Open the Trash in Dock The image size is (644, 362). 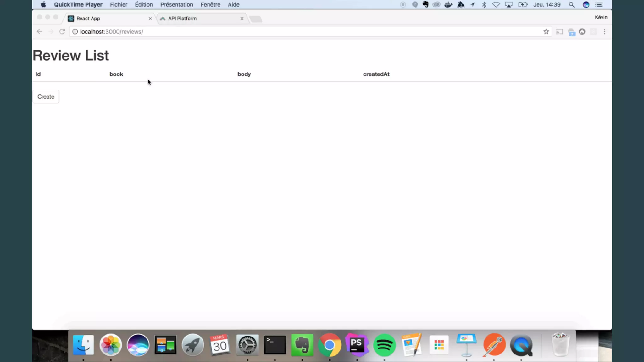pos(560,345)
